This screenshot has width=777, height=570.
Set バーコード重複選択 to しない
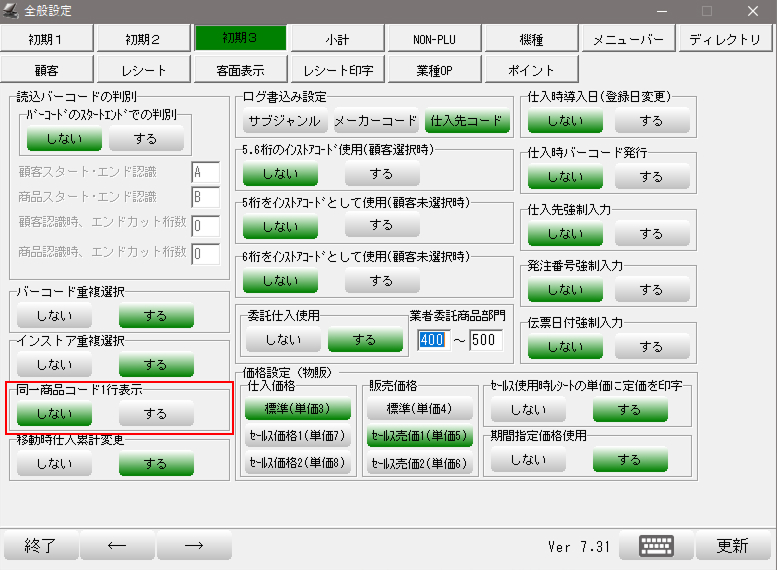point(55,317)
